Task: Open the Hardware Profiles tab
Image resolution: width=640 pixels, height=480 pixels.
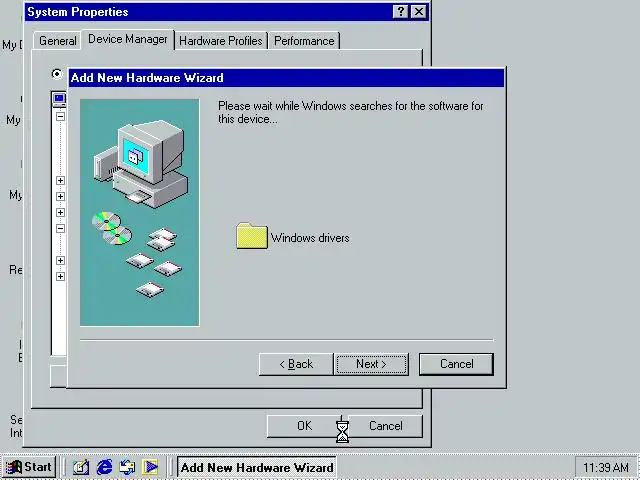Action: tap(221, 41)
